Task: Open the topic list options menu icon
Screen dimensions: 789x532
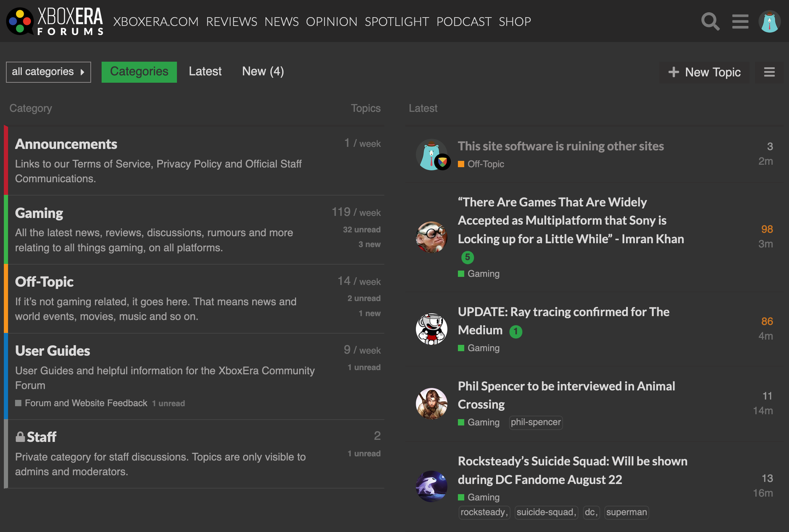Action: tap(769, 72)
